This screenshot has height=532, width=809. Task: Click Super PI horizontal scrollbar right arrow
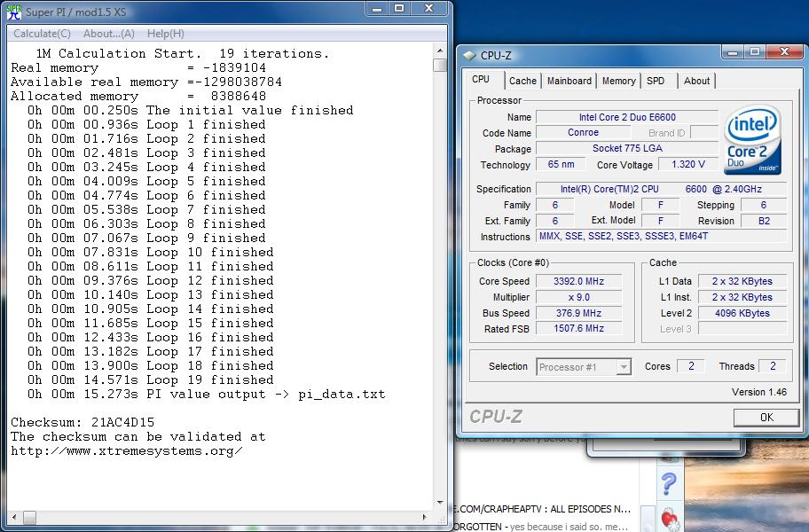tap(425, 517)
